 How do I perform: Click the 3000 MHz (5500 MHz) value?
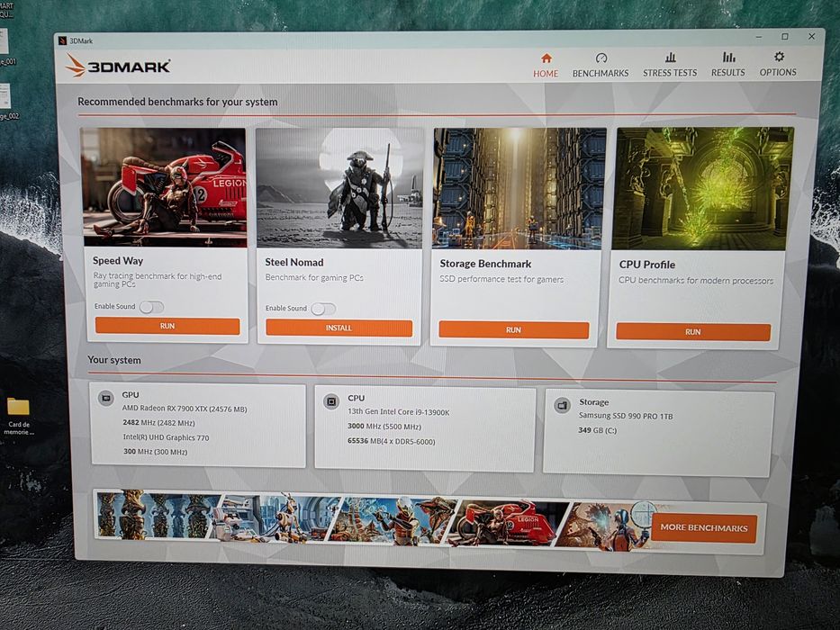(384, 427)
